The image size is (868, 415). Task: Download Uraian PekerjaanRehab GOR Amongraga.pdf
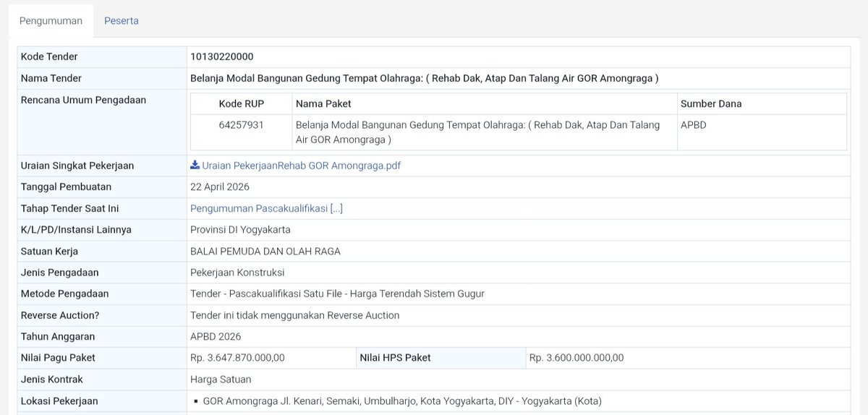pyautogui.click(x=301, y=166)
